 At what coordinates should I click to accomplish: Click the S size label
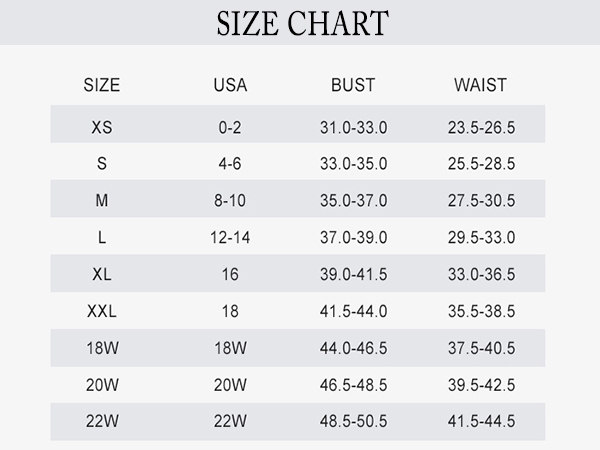[x=102, y=164]
